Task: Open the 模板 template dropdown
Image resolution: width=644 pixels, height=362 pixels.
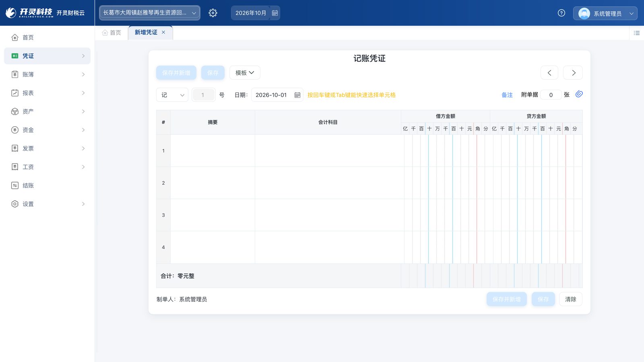Action: (x=245, y=73)
